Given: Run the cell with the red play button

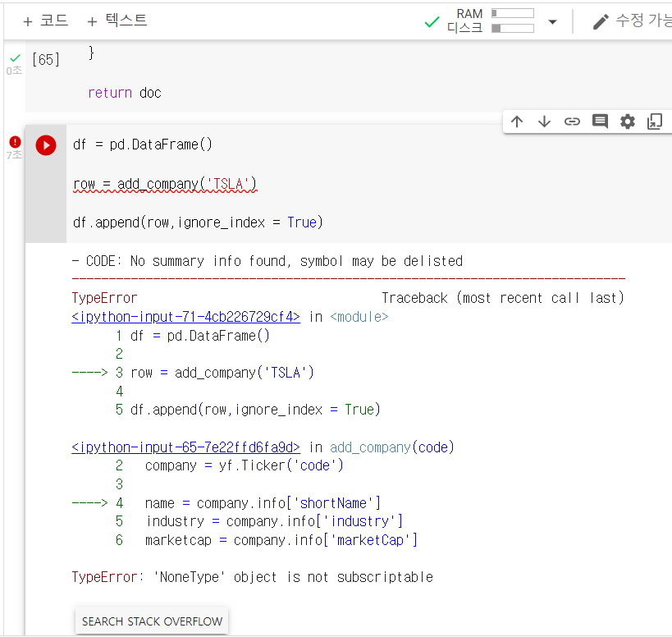Looking at the screenshot, I should (46, 145).
